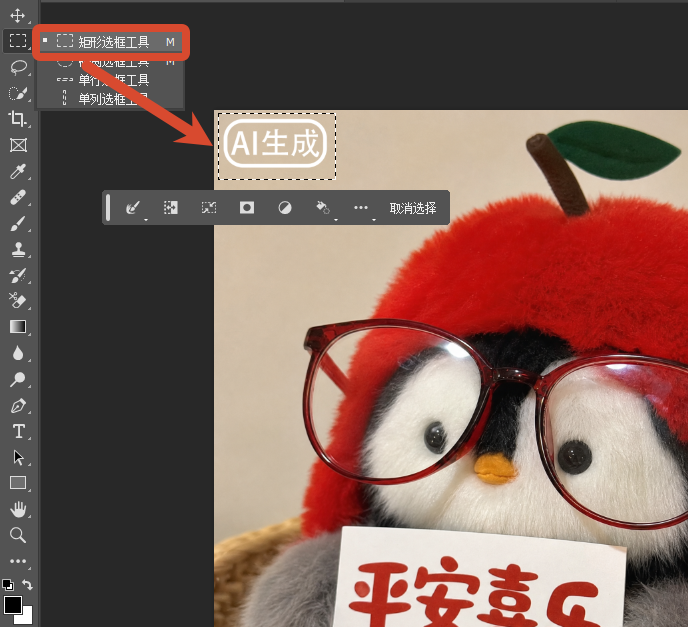Select the Dodge tool
The width and height of the screenshot is (688, 627).
tap(18, 379)
